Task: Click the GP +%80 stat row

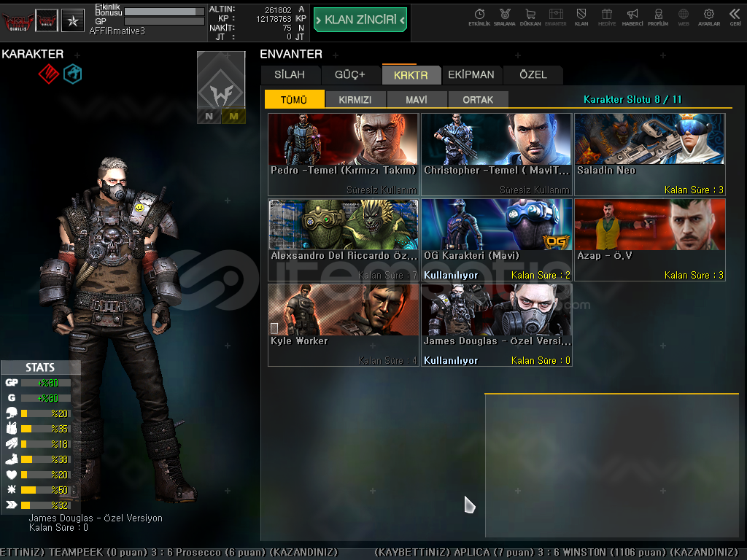Action: pos(38,382)
